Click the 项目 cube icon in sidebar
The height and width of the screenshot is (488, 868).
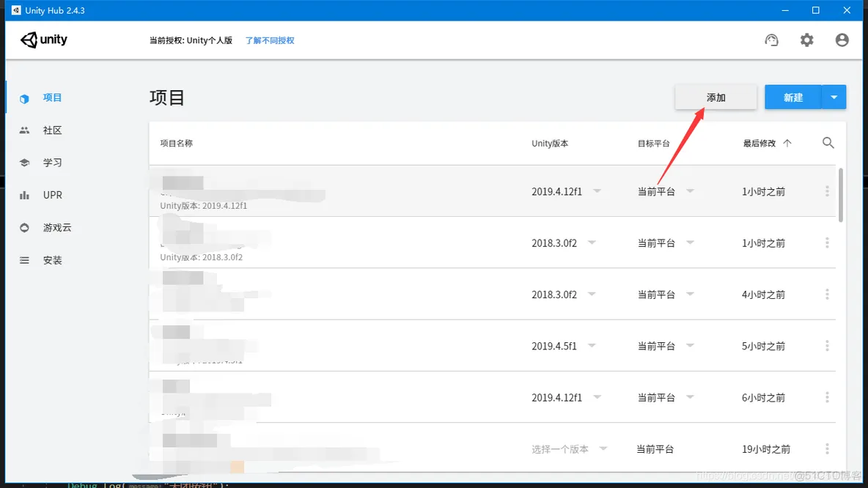pyautogui.click(x=23, y=98)
